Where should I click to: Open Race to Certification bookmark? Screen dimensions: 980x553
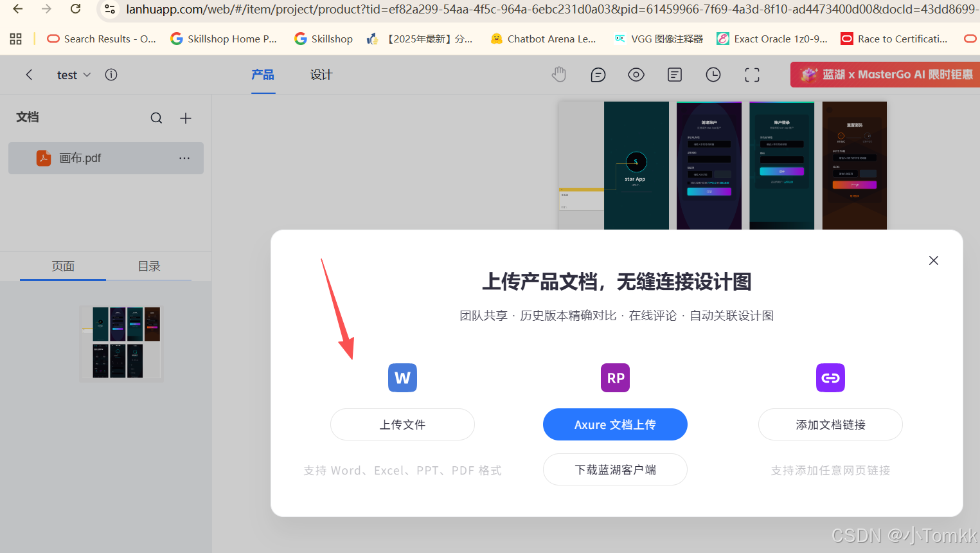coord(895,39)
